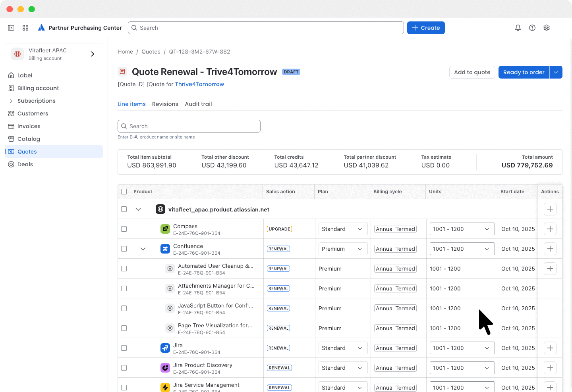Click the Ready to order button
The height and width of the screenshot is (392, 572).
pyautogui.click(x=524, y=72)
